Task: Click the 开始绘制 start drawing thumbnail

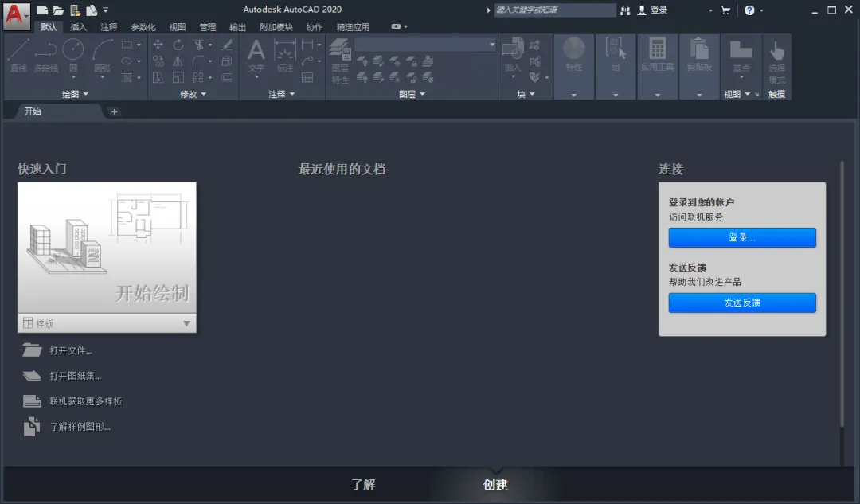Action: point(107,248)
